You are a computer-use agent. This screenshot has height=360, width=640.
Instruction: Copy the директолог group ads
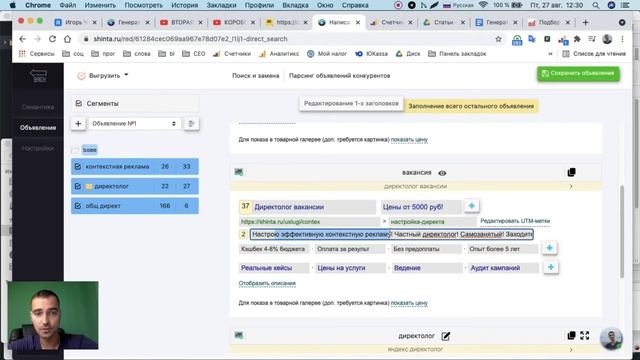[571, 336]
